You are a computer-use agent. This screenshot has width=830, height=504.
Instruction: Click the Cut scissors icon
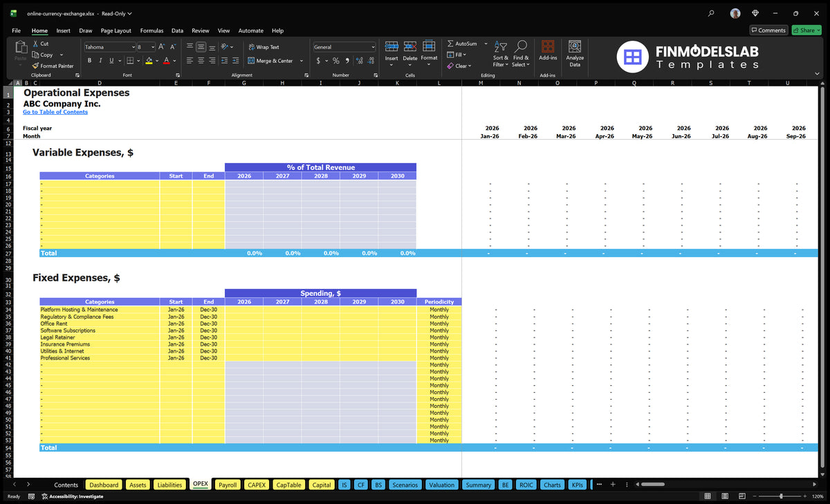pos(36,44)
